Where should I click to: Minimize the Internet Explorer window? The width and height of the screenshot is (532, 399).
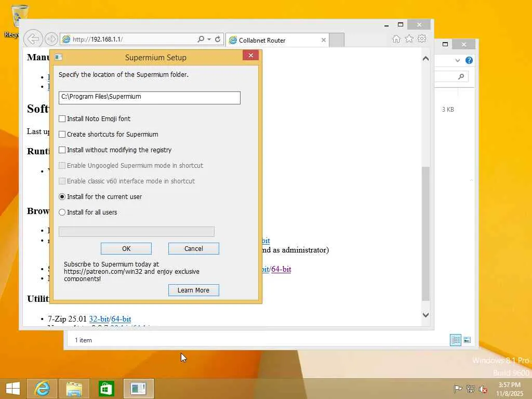tap(387, 25)
